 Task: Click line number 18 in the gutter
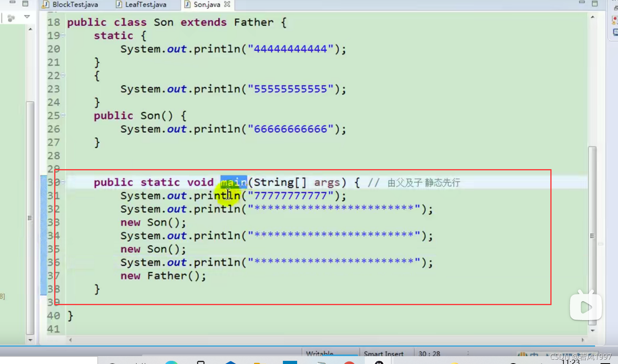(x=54, y=22)
